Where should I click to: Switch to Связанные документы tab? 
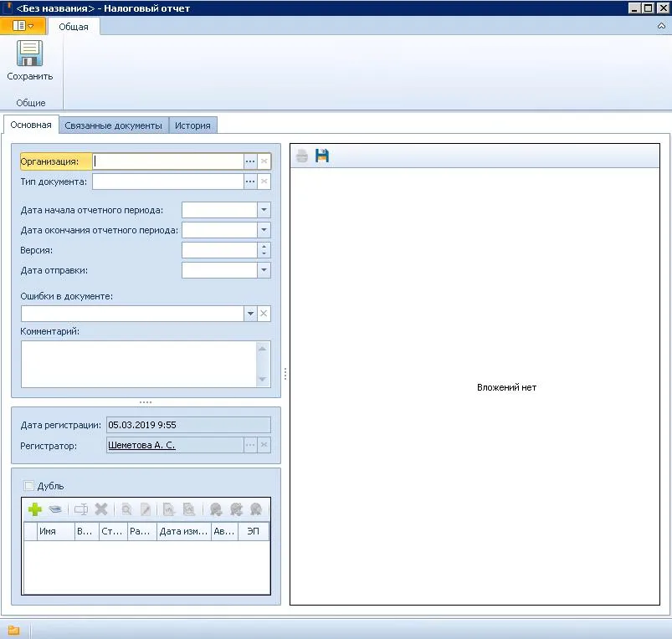pyautogui.click(x=113, y=125)
